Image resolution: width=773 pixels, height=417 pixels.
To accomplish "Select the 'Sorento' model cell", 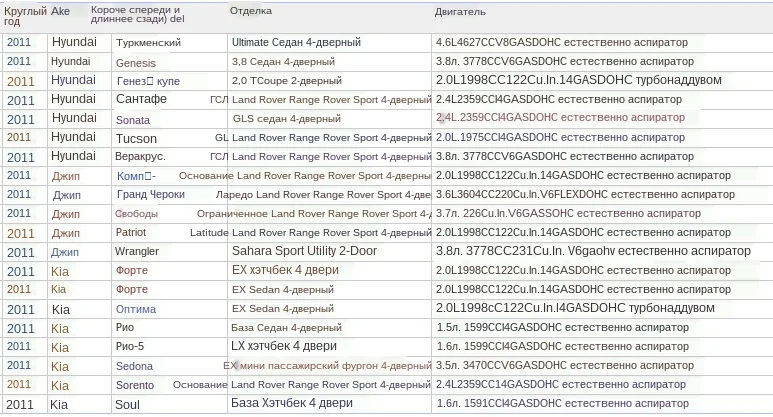I will point(135,385).
